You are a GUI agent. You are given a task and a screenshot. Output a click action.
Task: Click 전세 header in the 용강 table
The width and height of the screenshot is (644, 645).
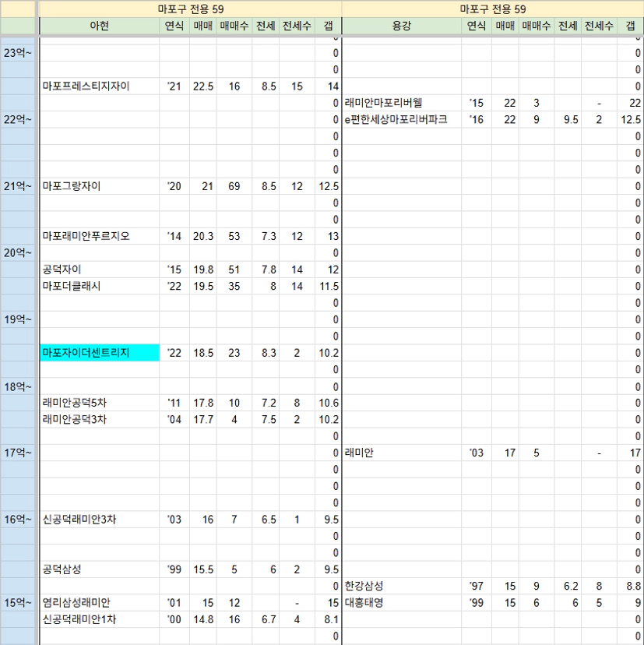click(x=568, y=26)
